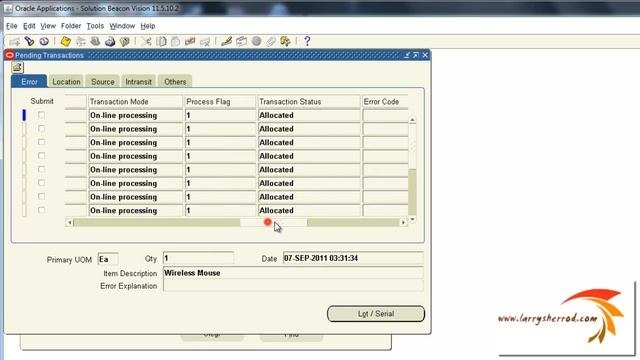Image resolution: width=640 pixels, height=360 pixels.
Task: Click the horizontal scrollbar right arrow
Action: pyautogui.click(x=403, y=222)
